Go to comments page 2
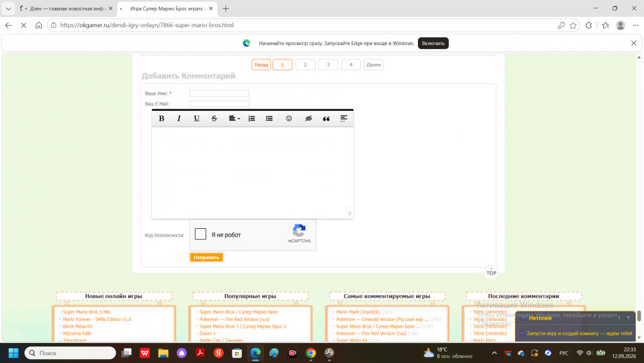This screenshot has height=363, width=644. (305, 64)
